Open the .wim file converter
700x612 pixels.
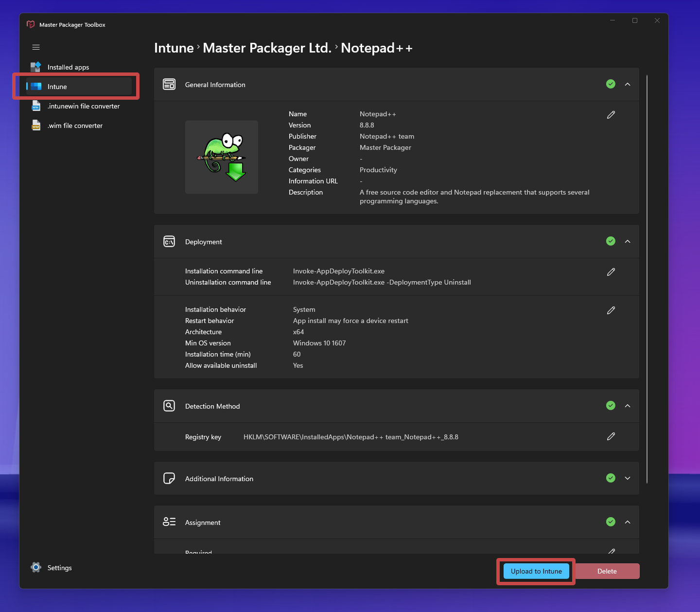tap(75, 126)
